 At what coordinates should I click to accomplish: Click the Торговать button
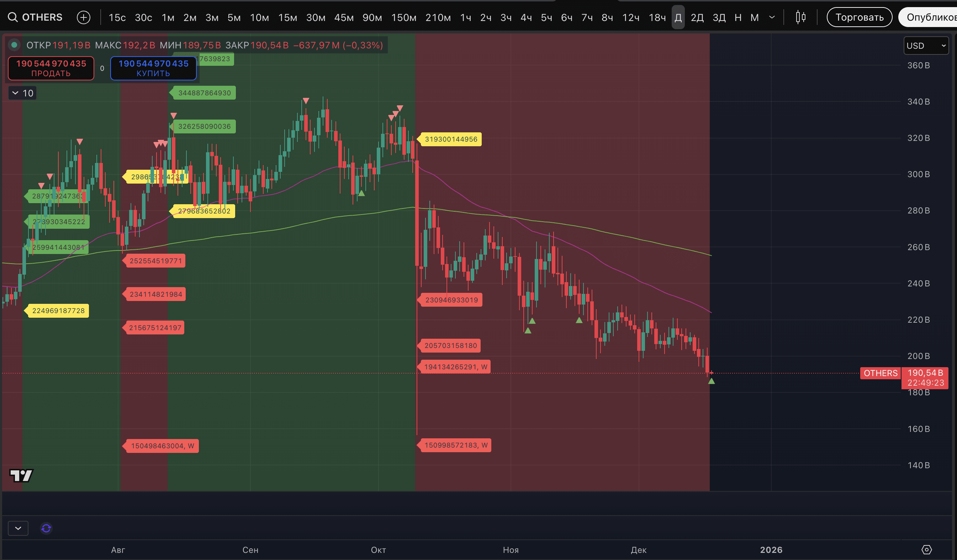[859, 17]
